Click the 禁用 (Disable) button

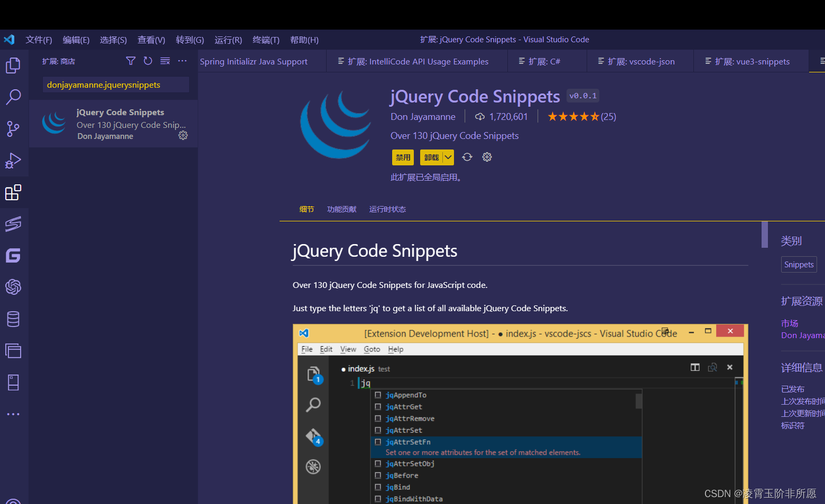click(x=403, y=157)
